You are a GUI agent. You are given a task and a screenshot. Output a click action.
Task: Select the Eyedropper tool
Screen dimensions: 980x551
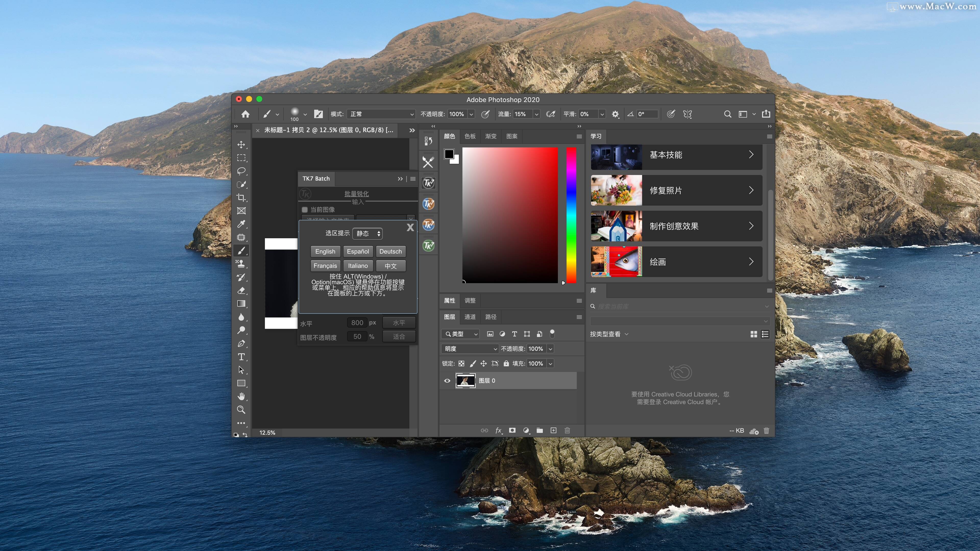click(x=241, y=224)
